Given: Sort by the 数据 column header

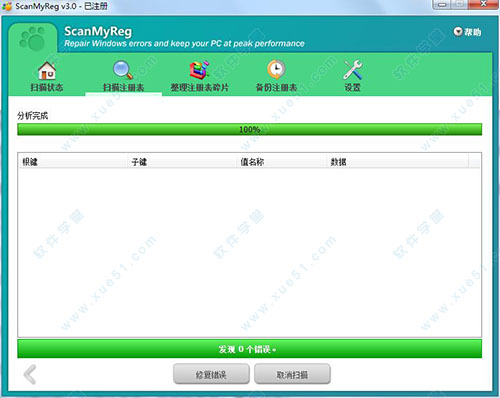Looking at the screenshot, I should (397, 162).
